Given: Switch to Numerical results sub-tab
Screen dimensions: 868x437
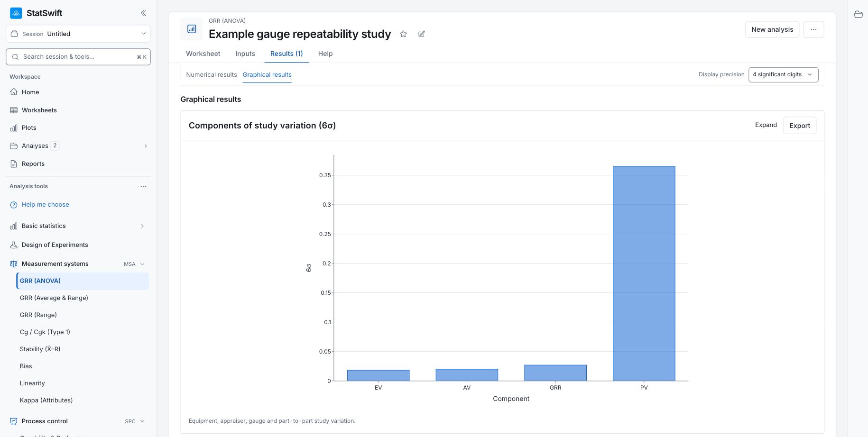Looking at the screenshot, I should click(212, 74).
